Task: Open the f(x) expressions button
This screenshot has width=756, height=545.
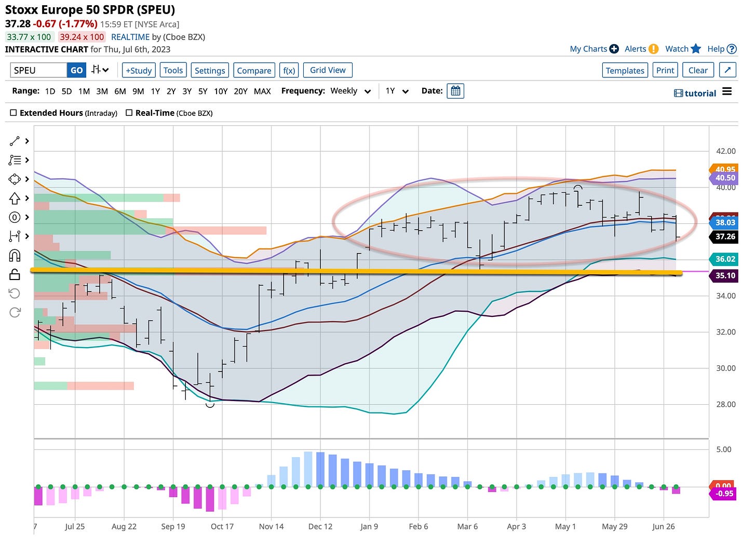Action: tap(289, 70)
